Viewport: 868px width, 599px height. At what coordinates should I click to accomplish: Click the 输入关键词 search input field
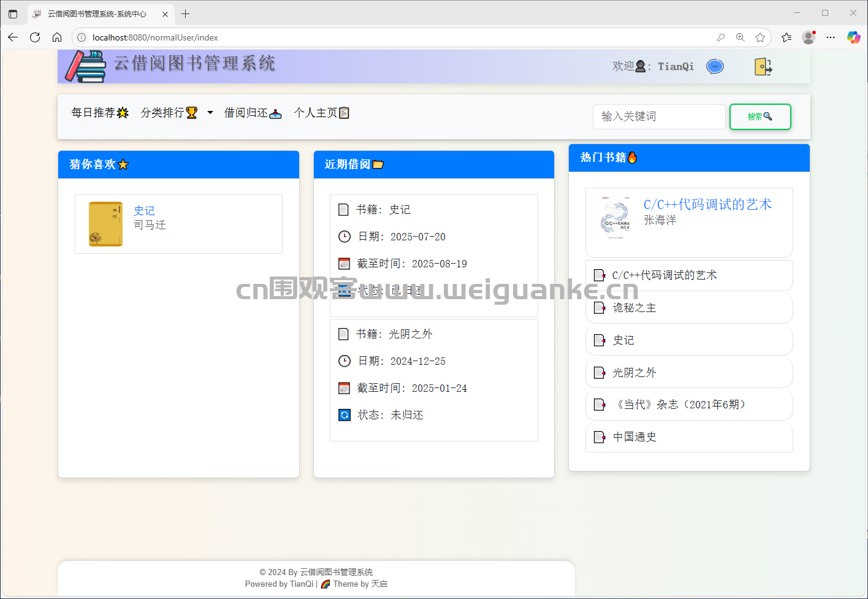(658, 116)
